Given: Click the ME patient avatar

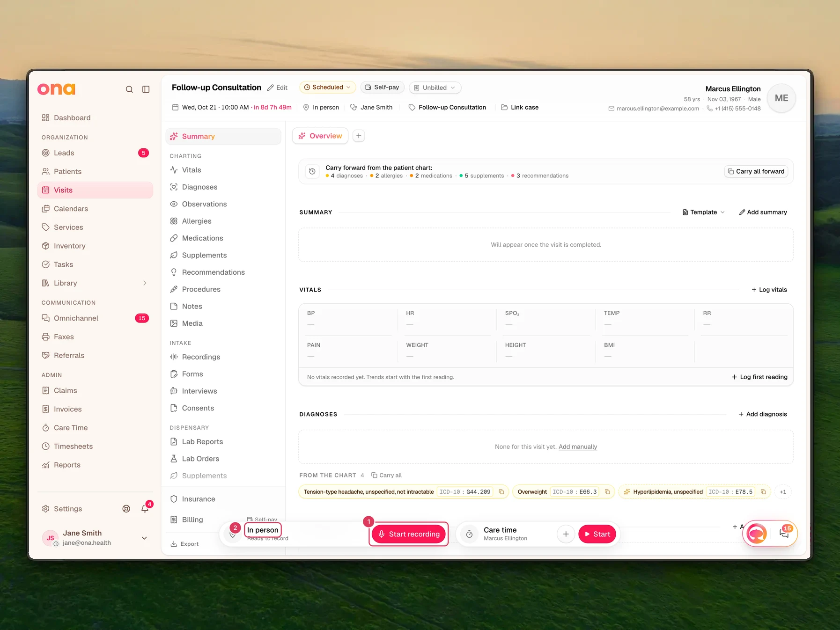Looking at the screenshot, I should [x=781, y=98].
